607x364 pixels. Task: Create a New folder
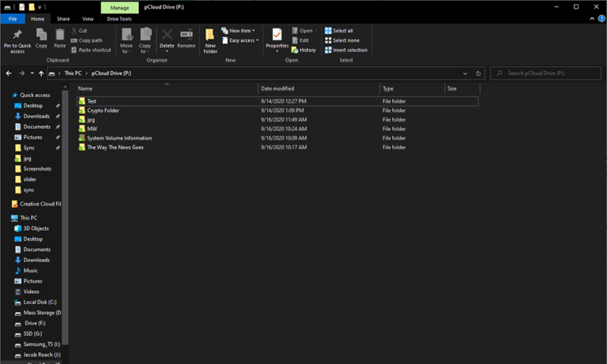(210, 40)
